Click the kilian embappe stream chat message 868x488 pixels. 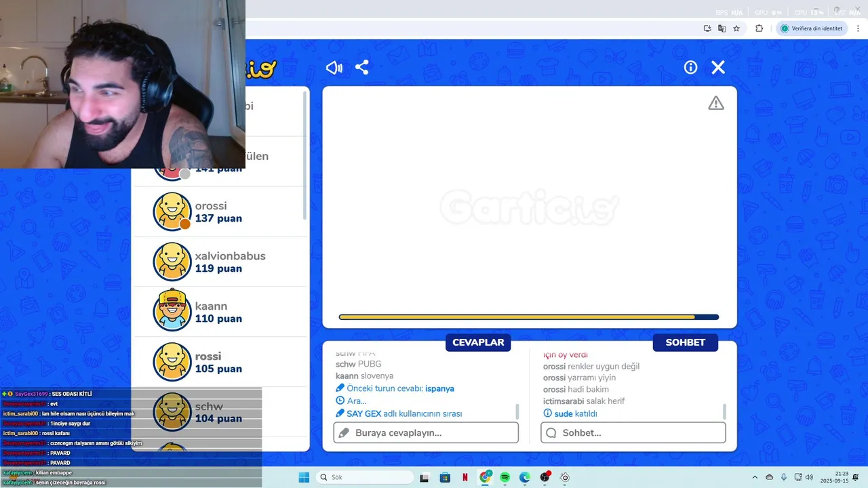[x=37, y=472]
